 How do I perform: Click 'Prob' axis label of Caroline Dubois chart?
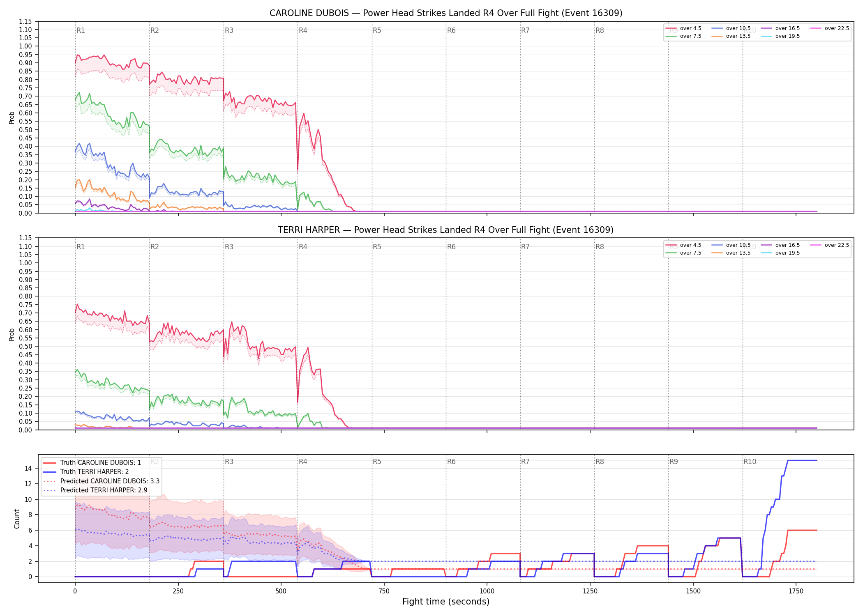click(12, 117)
